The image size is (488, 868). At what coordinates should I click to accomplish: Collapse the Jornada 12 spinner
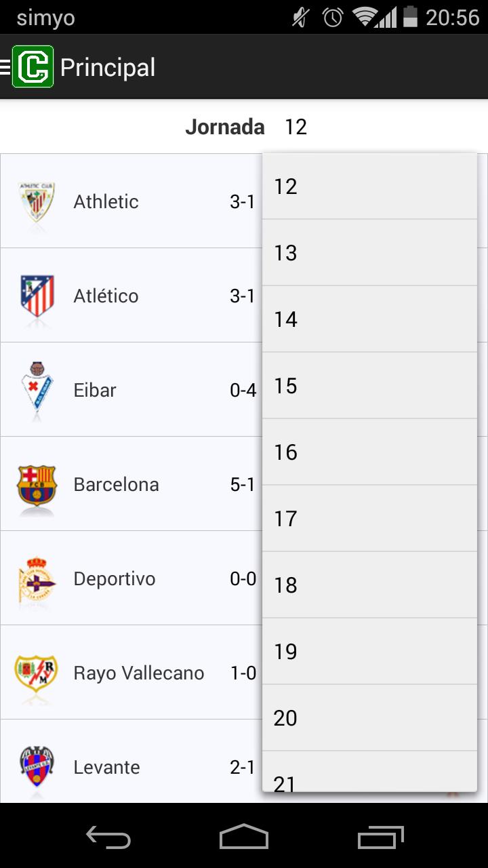click(x=296, y=127)
